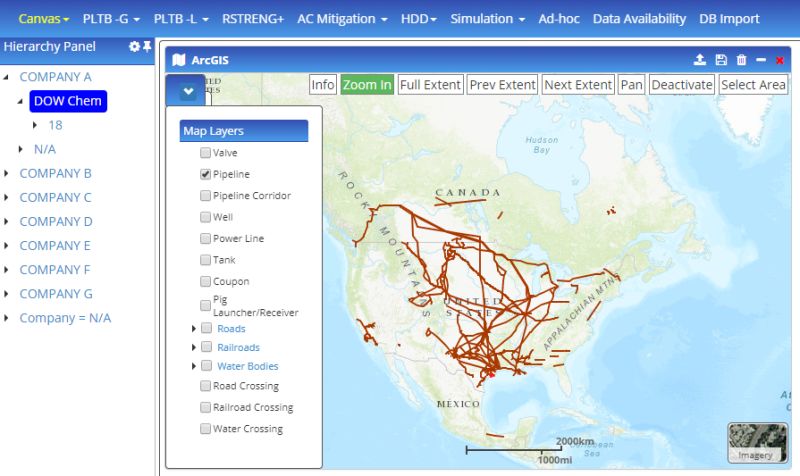The height and width of the screenshot is (476, 800).
Task: Expand the Railroads layer group arrow
Action: tap(193, 347)
